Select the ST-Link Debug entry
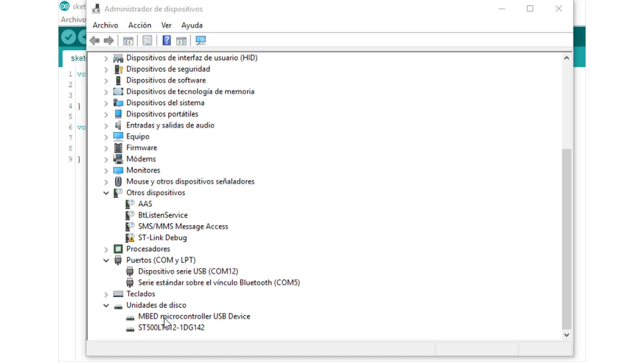The image size is (644, 362). (x=162, y=238)
